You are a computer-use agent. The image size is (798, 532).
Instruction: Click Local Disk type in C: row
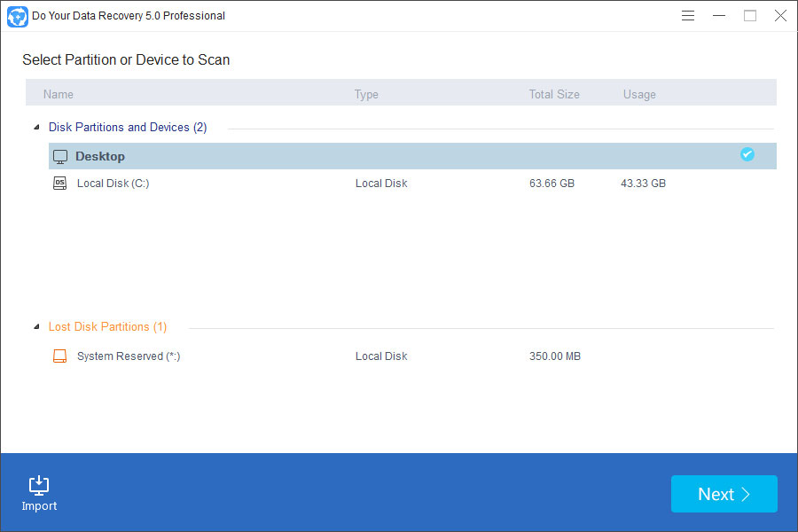[381, 184]
